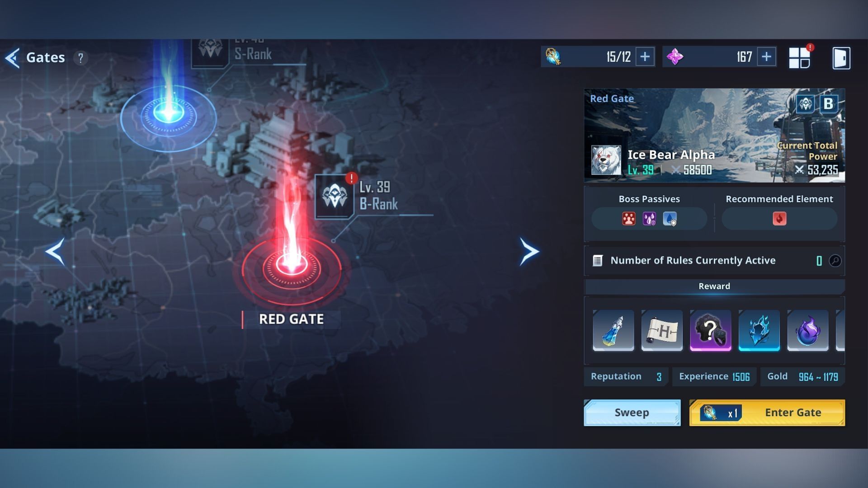Open the Gates menu section

pyautogui.click(x=45, y=57)
